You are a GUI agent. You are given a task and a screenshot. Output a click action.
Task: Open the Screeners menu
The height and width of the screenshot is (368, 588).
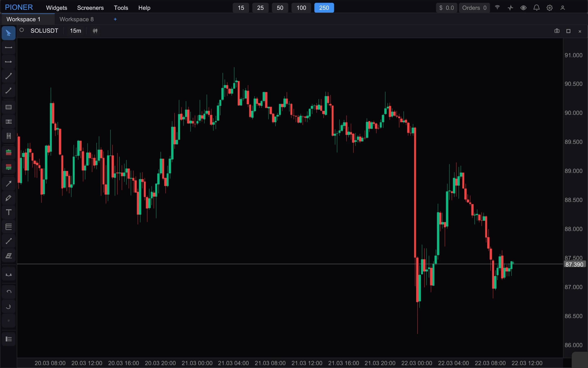click(x=90, y=8)
